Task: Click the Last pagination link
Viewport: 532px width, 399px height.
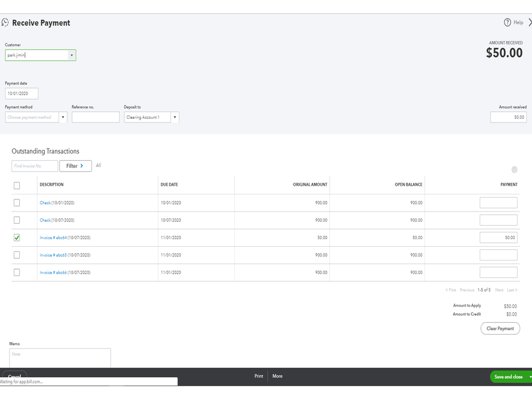Action: pos(512,290)
